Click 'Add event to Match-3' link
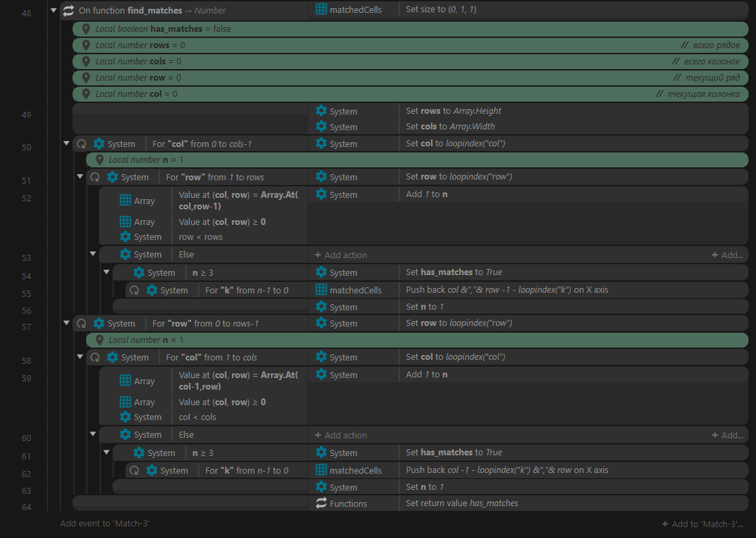The width and height of the screenshot is (756, 538). [105, 523]
